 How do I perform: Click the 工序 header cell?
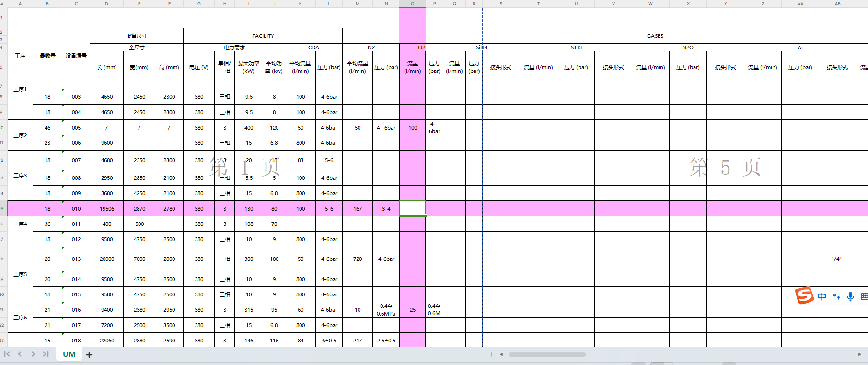pos(20,56)
